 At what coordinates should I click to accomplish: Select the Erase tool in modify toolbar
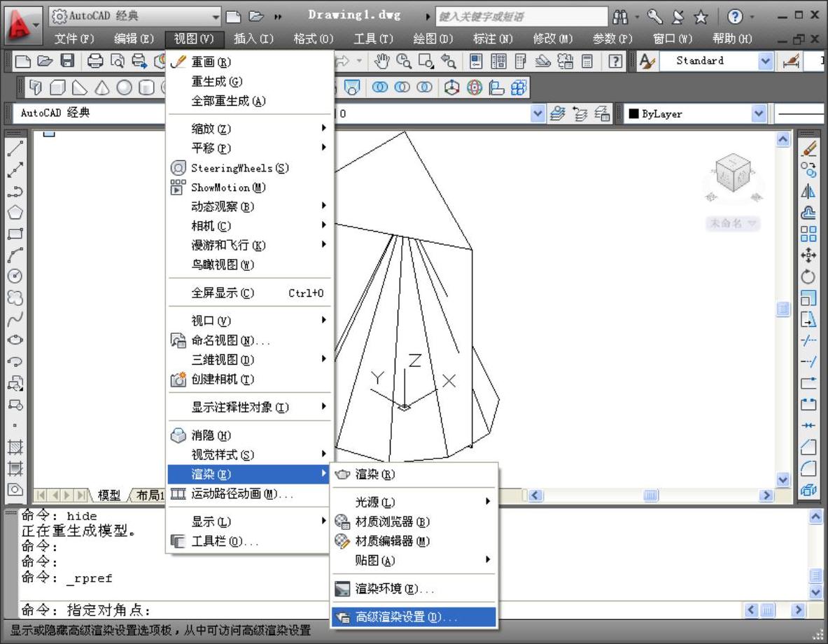[x=808, y=148]
